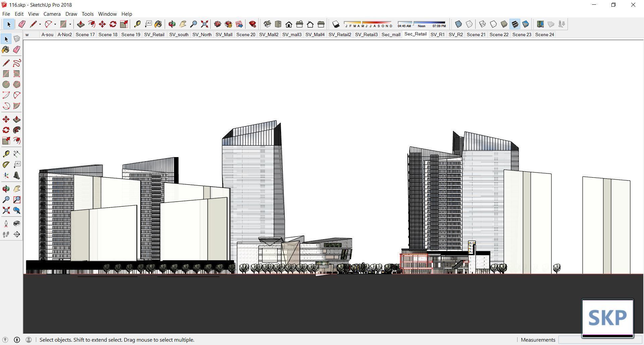The image size is (644, 345).
Task: Select the Rectangle tool in left toolbar
Action: tap(6, 74)
